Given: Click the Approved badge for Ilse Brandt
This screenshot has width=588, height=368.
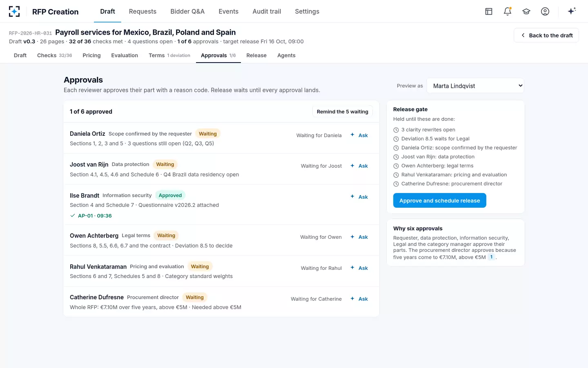Looking at the screenshot, I should pyautogui.click(x=170, y=195).
